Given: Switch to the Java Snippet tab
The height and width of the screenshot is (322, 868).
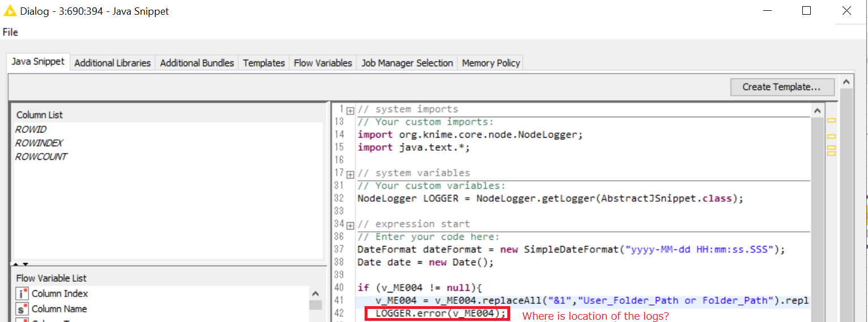Looking at the screenshot, I should [38, 62].
